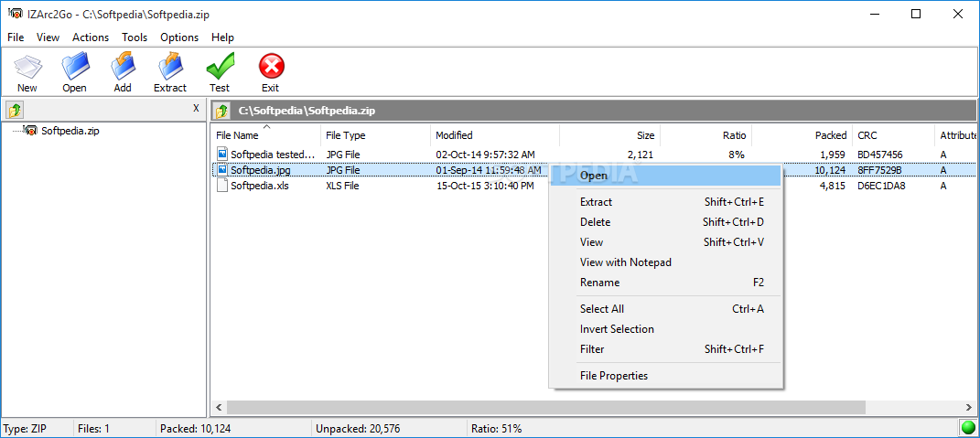Image resolution: width=980 pixels, height=438 pixels.
Task: Choose Open in the context menu
Action: tap(665, 176)
